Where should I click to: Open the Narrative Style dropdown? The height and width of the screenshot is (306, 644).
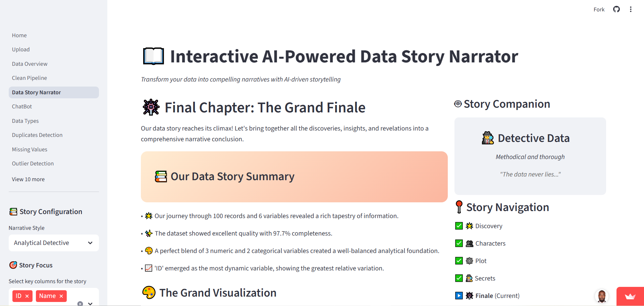pyautogui.click(x=54, y=243)
